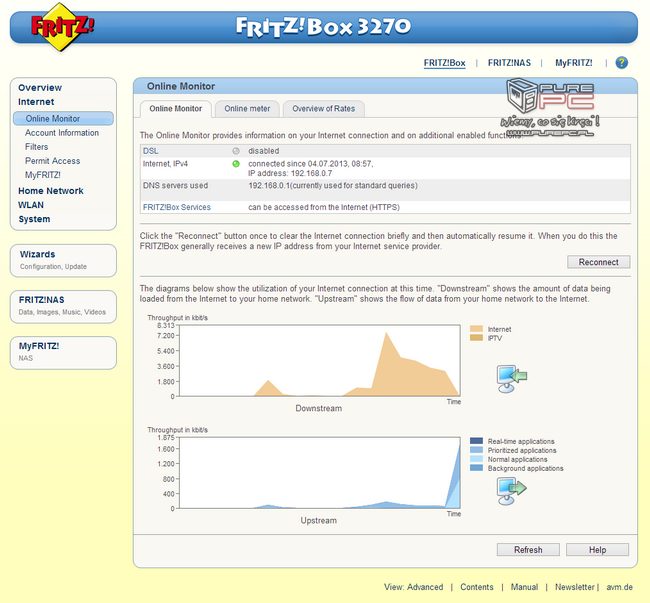Select Internet in the sidebar menu

[x=36, y=102]
